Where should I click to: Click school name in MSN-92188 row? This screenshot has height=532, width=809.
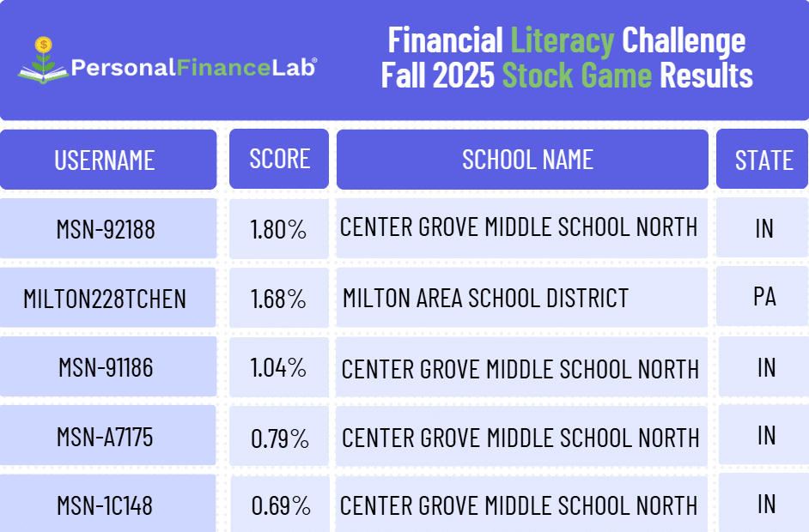(520, 227)
